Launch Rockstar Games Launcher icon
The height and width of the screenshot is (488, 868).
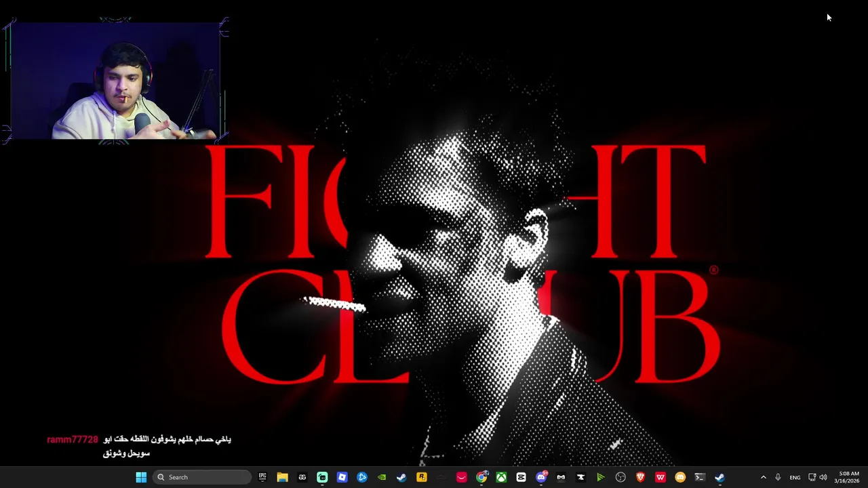421,477
